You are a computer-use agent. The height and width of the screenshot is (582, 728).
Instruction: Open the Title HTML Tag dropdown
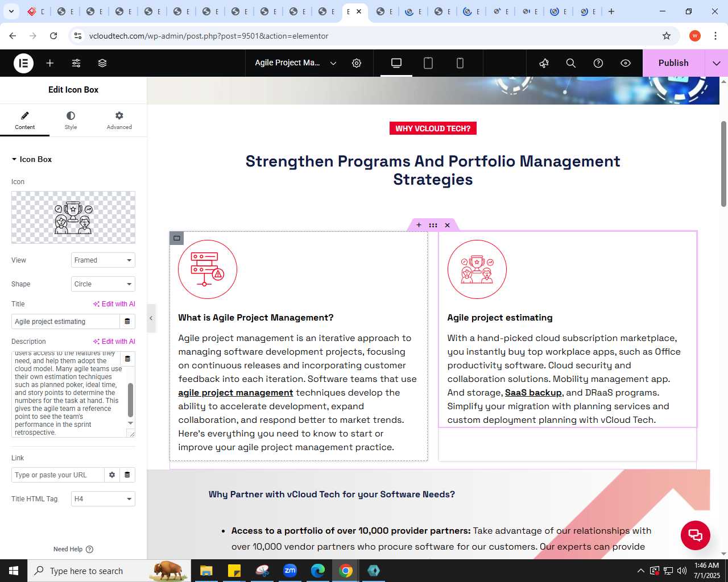(x=103, y=499)
